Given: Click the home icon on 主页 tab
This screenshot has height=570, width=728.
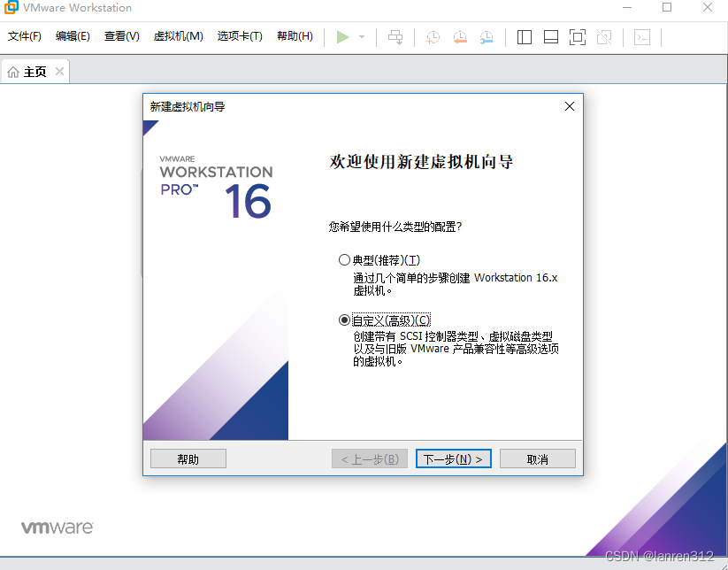Looking at the screenshot, I should click(x=13, y=72).
